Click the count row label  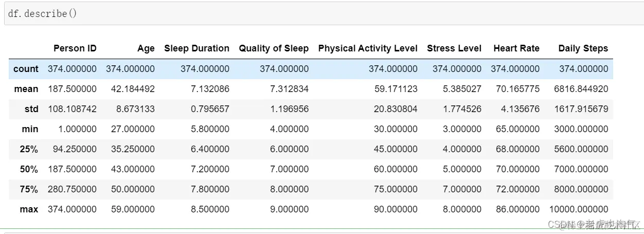click(26, 69)
